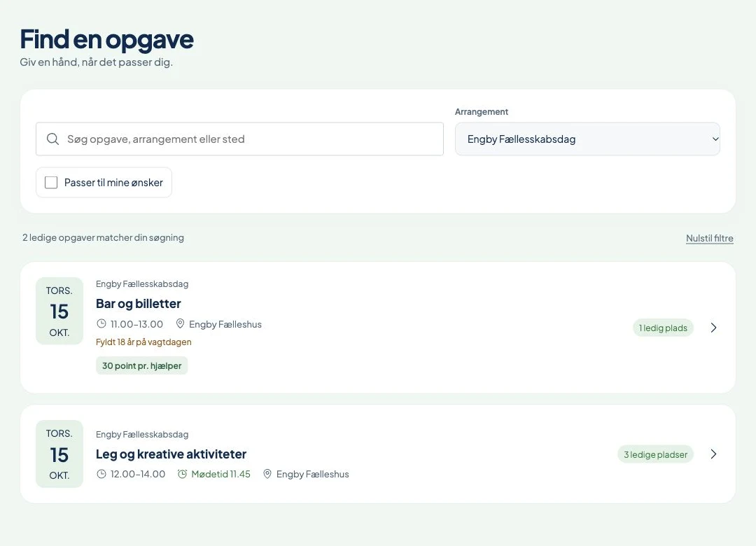Click the chevron on Leg og kreative aktiviteter card
This screenshot has width=756, height=546.
713,454
